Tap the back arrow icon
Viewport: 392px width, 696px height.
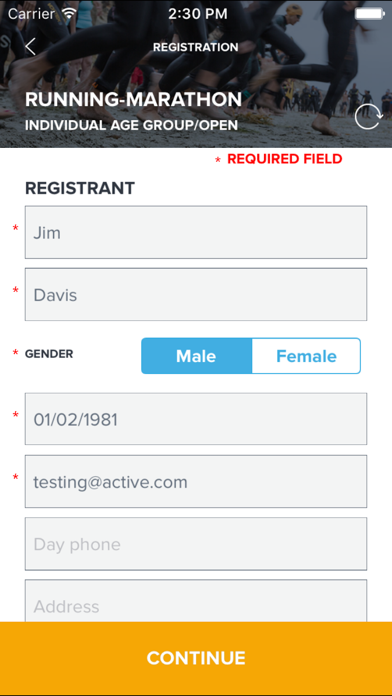pos(30,47)
